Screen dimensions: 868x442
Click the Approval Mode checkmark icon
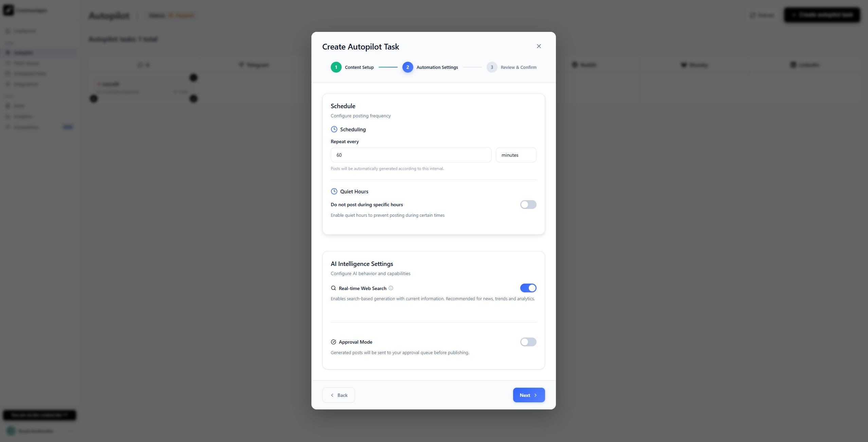(x=333, y=342)
